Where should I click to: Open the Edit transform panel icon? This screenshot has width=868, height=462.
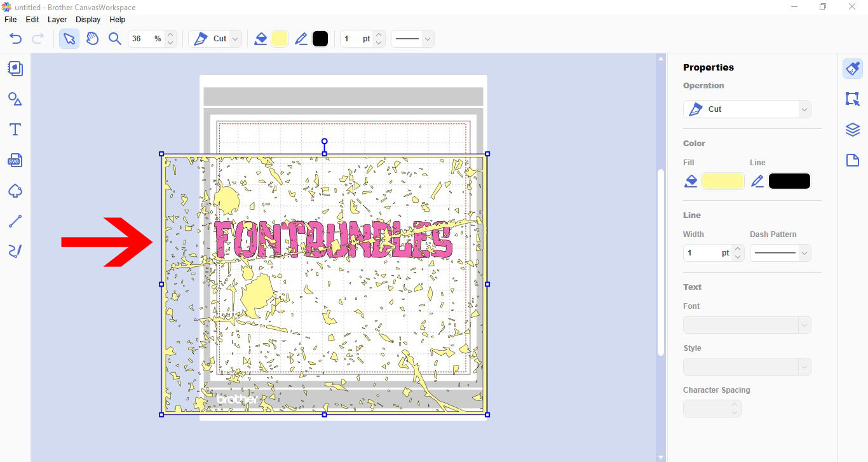coord(853,99)
